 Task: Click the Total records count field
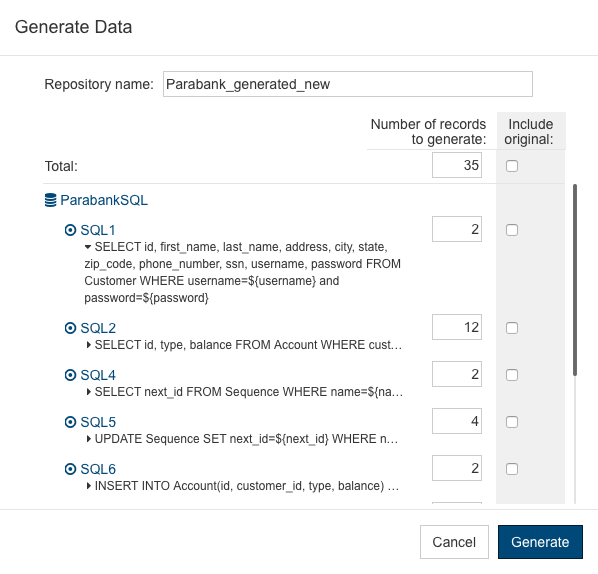457,165
